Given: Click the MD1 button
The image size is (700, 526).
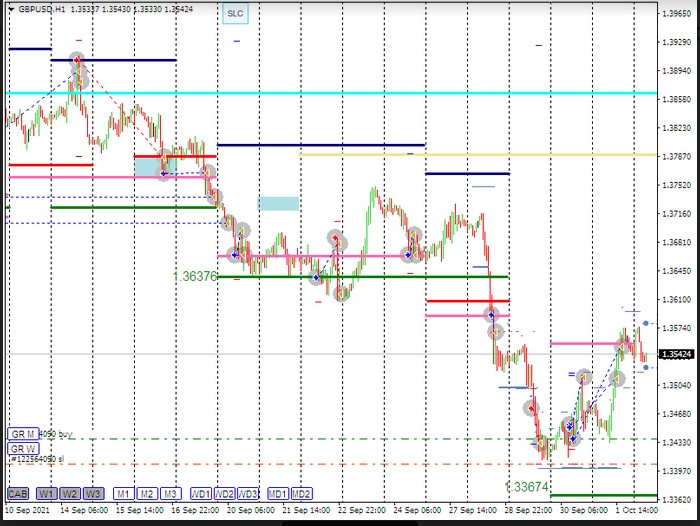Looking at the screenshot, I should [277, 494].
